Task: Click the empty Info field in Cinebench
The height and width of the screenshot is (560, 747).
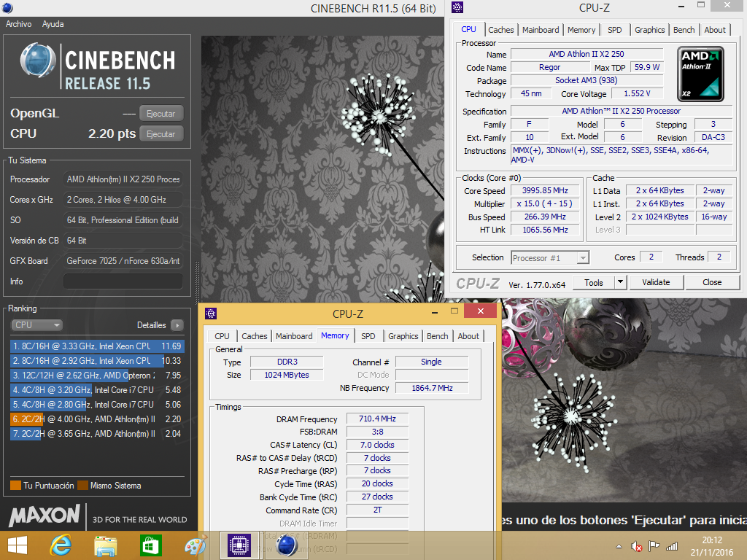Action: pyautogui.click(x=123, y=281)
